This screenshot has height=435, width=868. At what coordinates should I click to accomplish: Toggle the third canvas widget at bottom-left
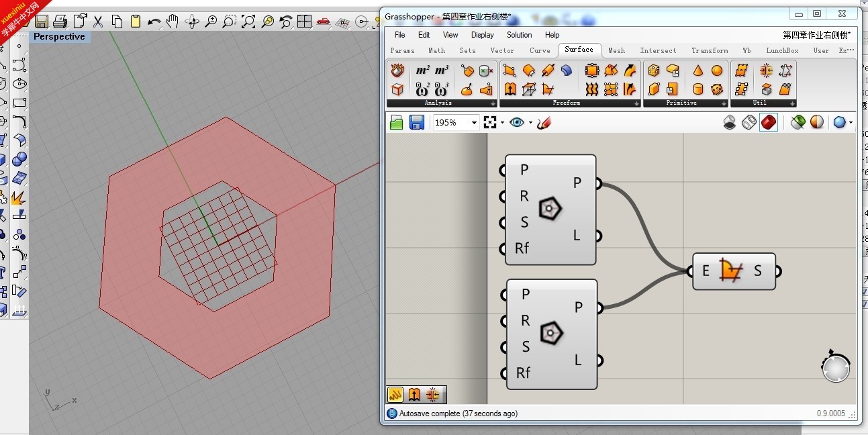(x=433, y=394)
